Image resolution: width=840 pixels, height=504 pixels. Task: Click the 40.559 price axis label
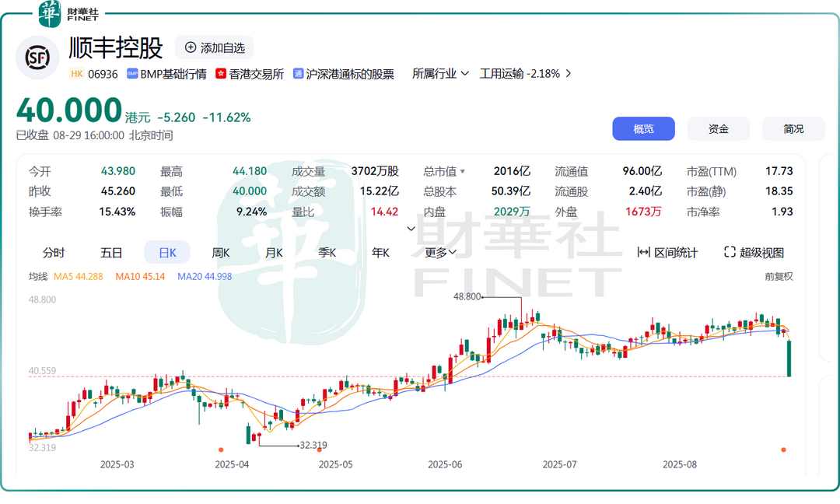pos(42,371)
